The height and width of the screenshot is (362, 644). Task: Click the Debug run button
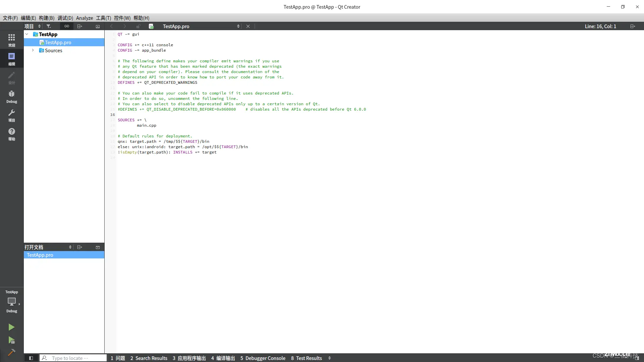point(11,340)
